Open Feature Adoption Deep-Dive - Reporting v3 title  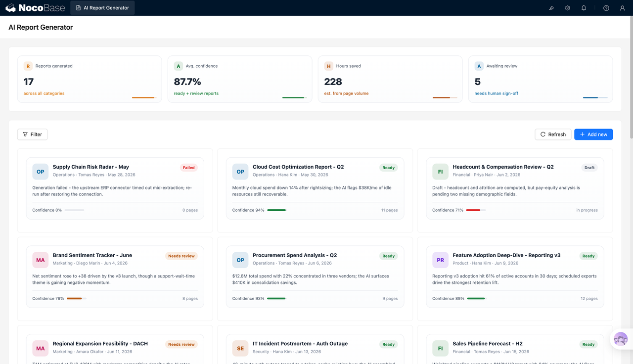tap(506, 256)
